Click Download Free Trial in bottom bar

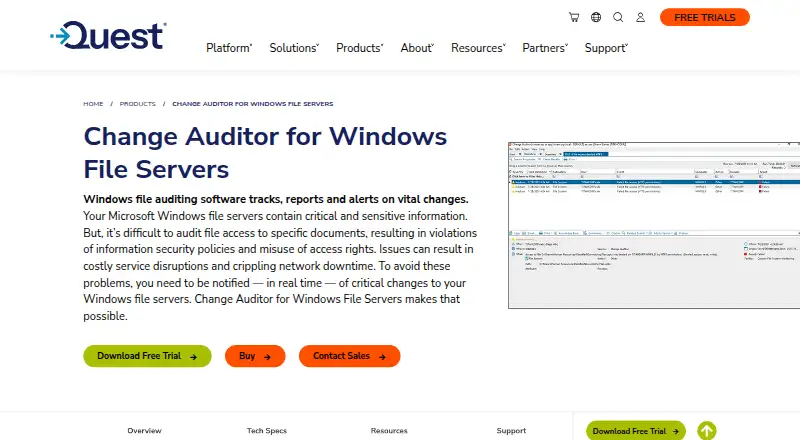pyautogui.click(x=636, y=431)
